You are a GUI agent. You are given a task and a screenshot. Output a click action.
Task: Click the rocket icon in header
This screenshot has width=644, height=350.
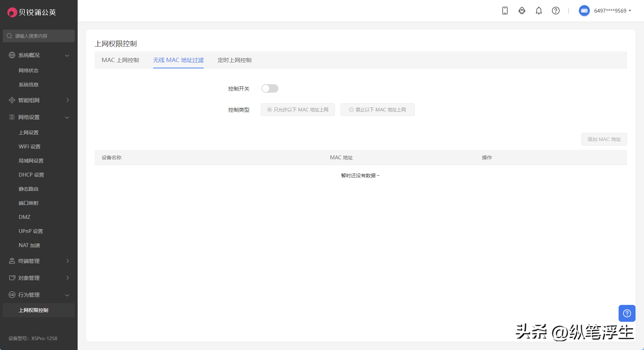(522, 11)
